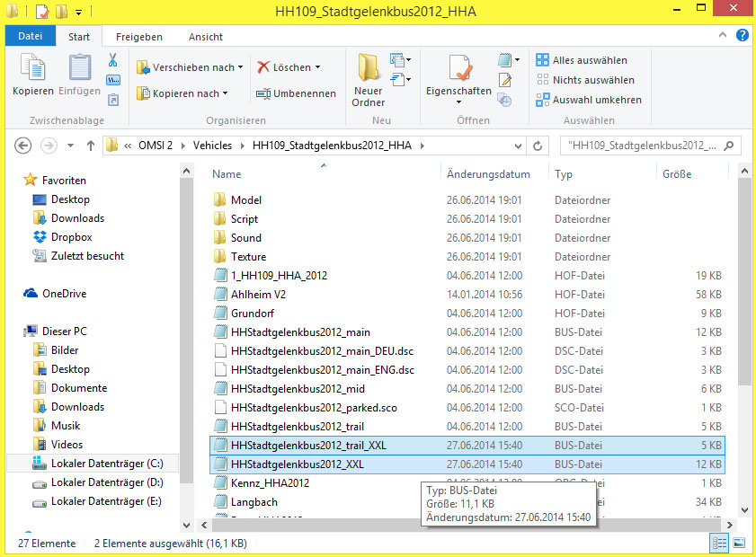Open address bar history dropdown arrow
The image size is (756, 557).
click(518, 146)
